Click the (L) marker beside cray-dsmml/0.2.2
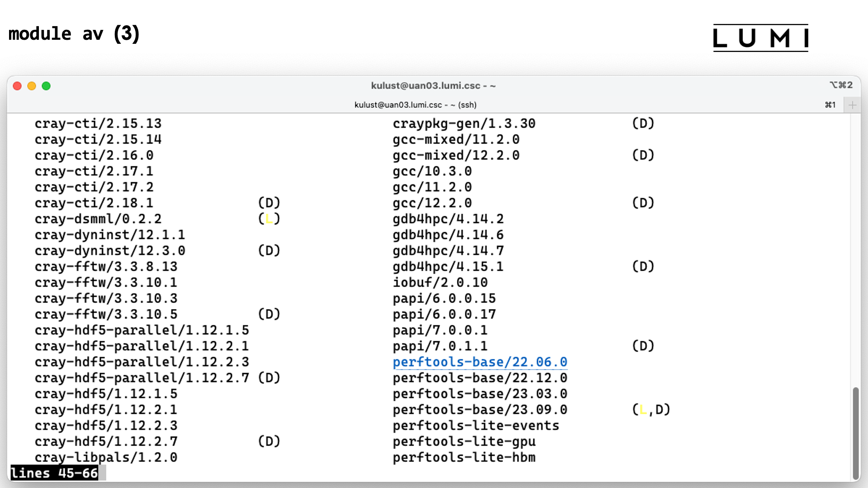 click(x=269, y=219)
